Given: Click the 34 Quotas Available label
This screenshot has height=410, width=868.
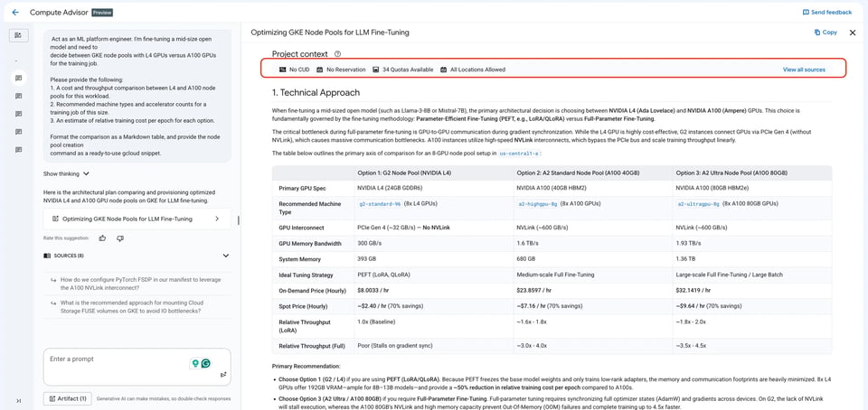Looking at the screenshot, I should coord(408,70).
